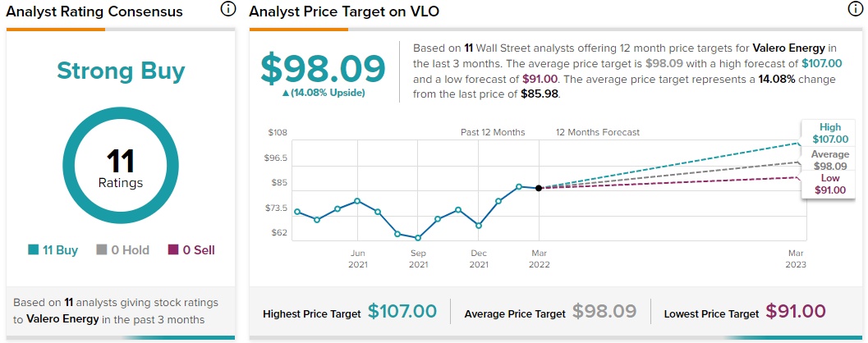Click the 14.08% Upside indicator

[x=323, y=93]
